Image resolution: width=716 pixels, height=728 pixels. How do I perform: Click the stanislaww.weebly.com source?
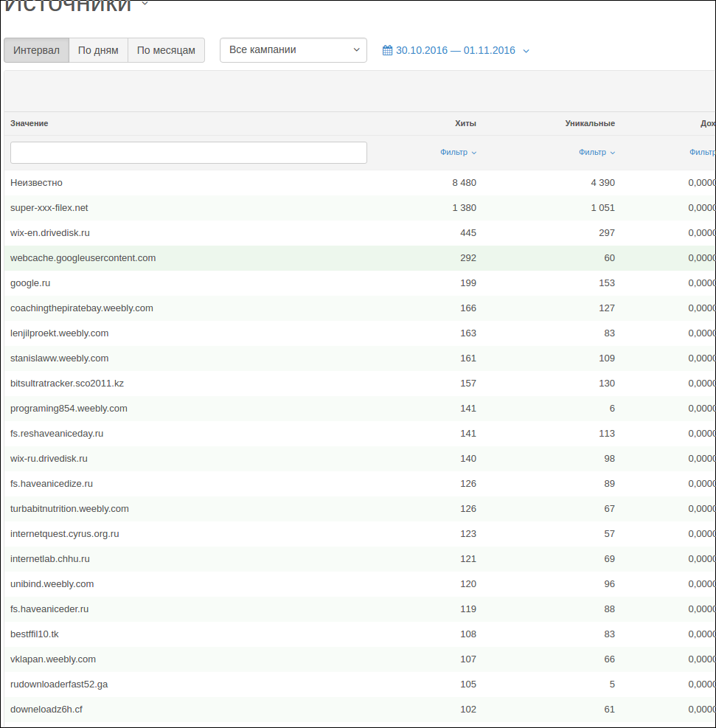(60, 358)
